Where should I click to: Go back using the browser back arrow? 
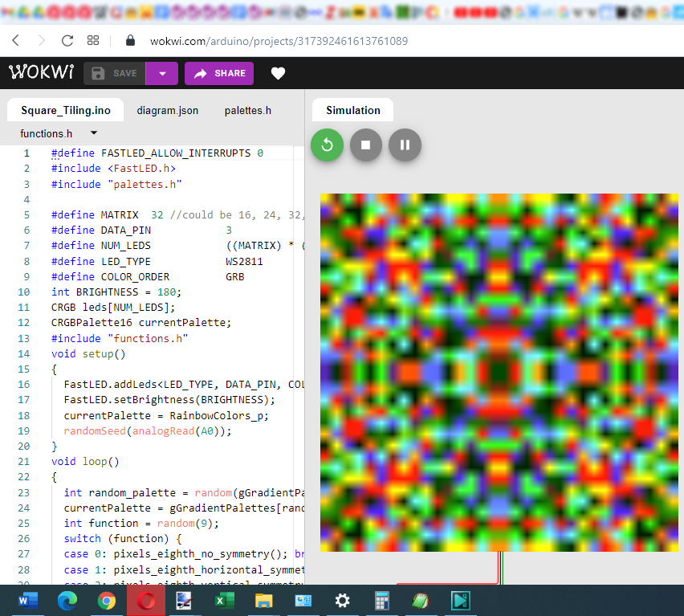pyautogui.click(x=16, y=39)
